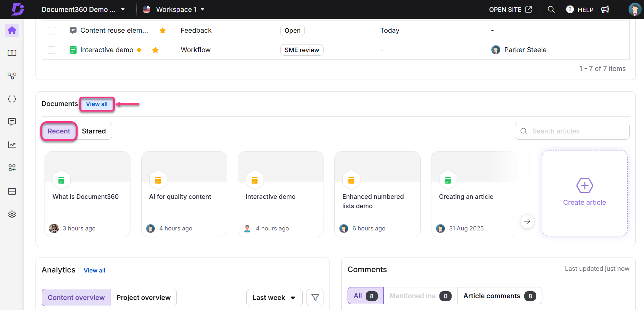
Task: Check the Interactive demo row checkbox
Action: (51, 50)
